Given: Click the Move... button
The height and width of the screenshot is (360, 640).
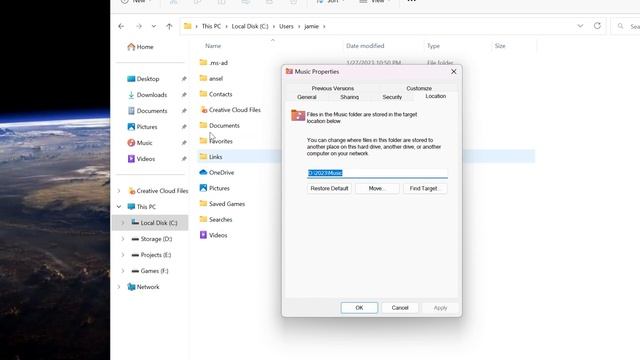Looking at the screenshot, I should (377, 189).
